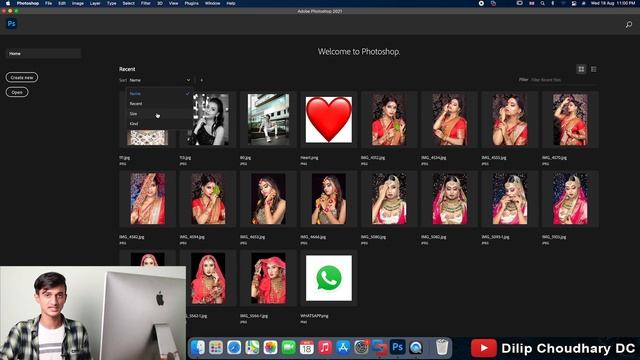
Task: Open Calendar from the Dock
Action: [307, 348]
